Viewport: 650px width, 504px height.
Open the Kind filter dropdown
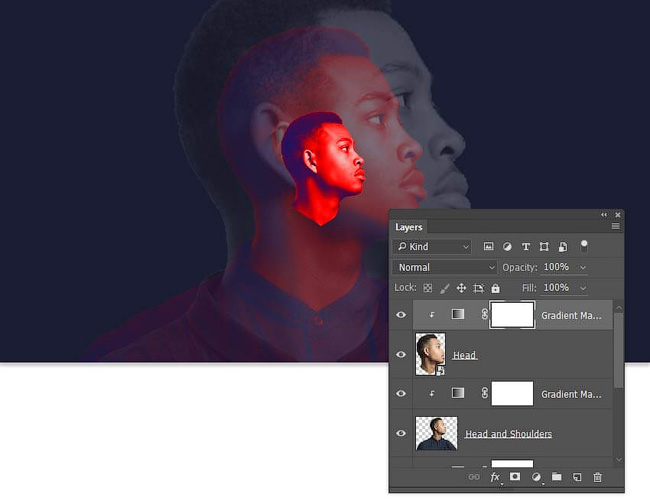click(433, 247)
